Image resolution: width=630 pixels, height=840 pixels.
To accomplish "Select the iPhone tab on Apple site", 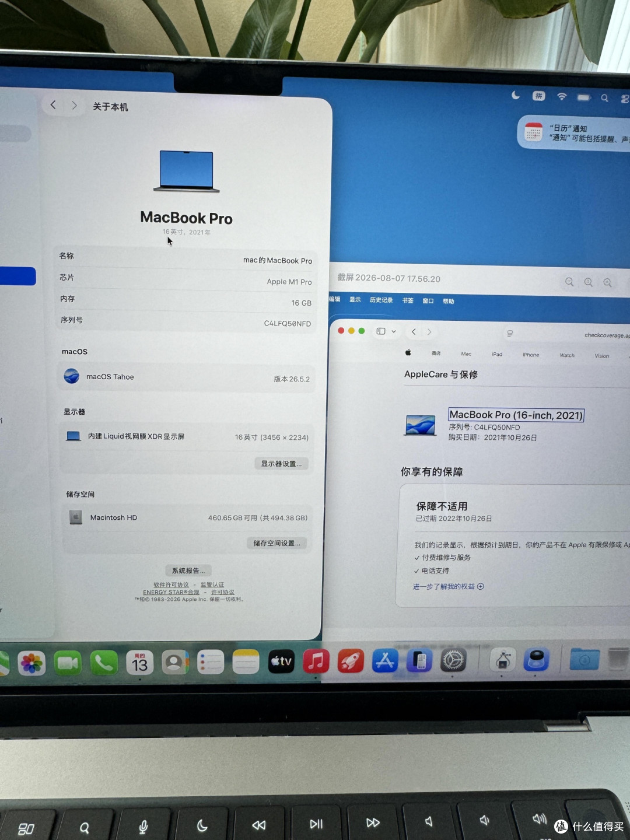I will [x=531, y=355].
